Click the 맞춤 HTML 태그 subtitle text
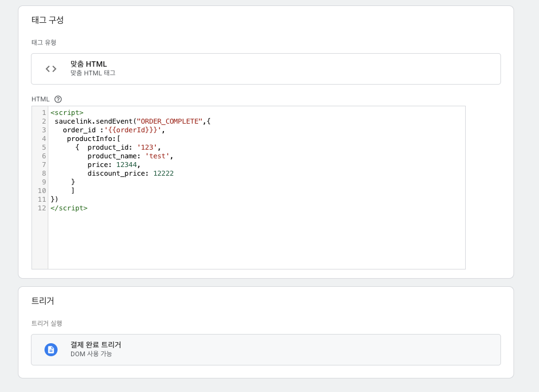Viewport: 539px width, 392px height. (x=93, y=73)
